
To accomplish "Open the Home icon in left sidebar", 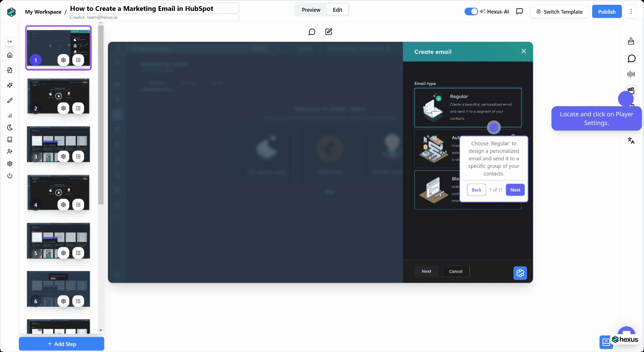I will pos(10,55).
